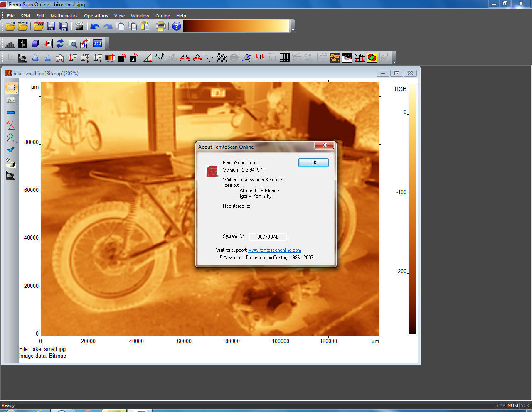Expand the view toolbar options arrow

tap(108, 47)
